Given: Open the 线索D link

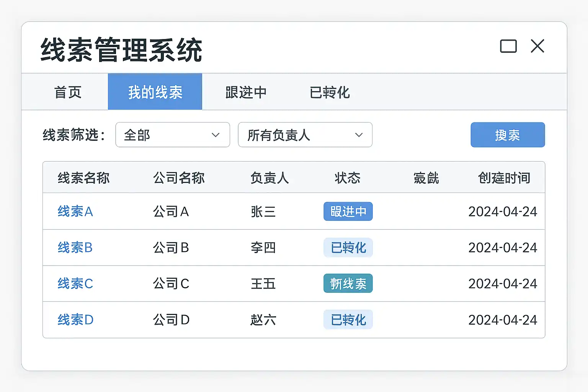Looking at the screenshot, I should pos(75,320).
